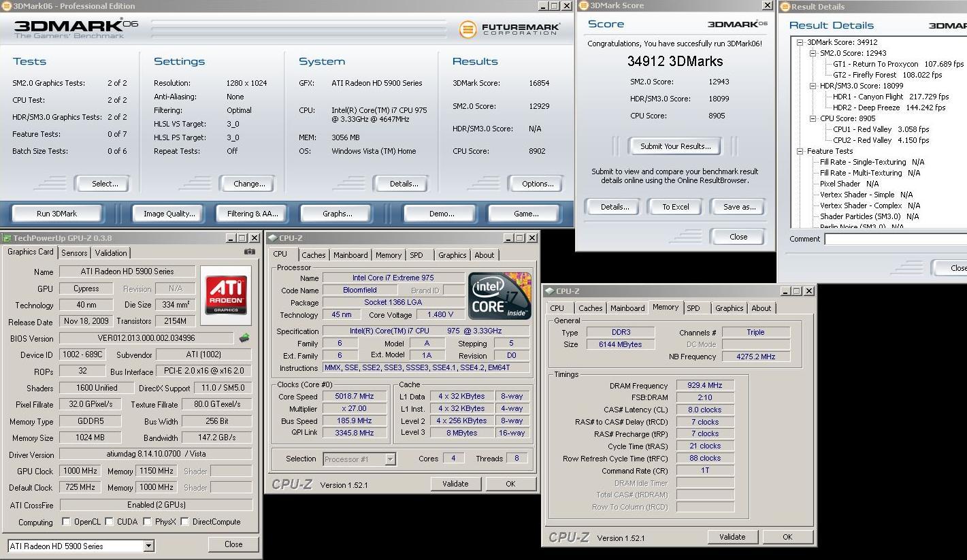The width and height of the screenshot is (967, 560).
Task: Click Validate in the left CPU-Z window
Action: (455, 484)
